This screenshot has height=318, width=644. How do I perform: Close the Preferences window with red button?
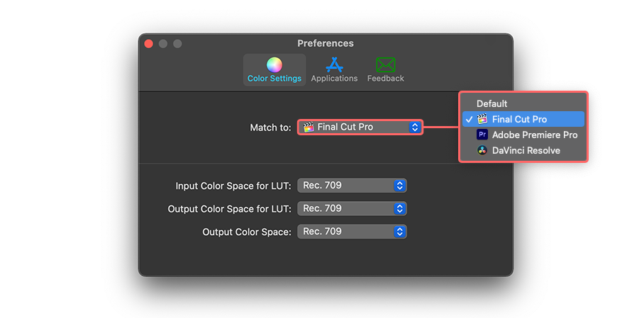click(x=149, y=43)
